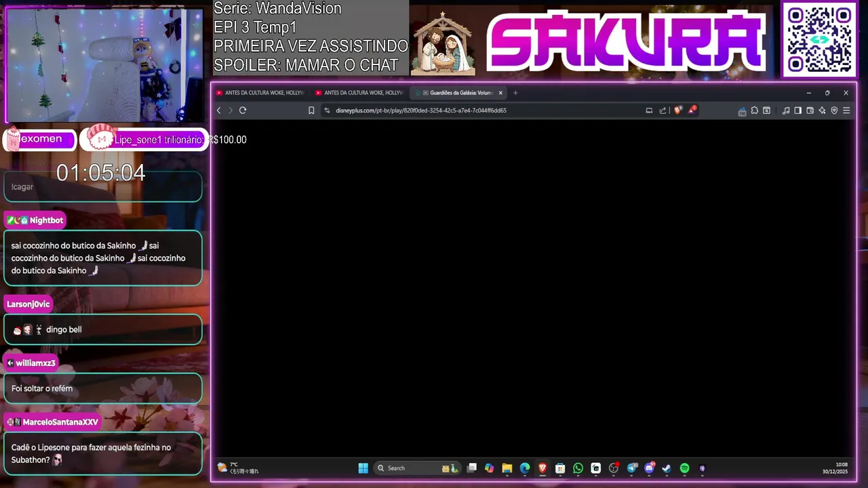Close the Guardiões da Galáxia tab
Image resolution: width=868 pixels, height=488 pixels.
(500, 93)
